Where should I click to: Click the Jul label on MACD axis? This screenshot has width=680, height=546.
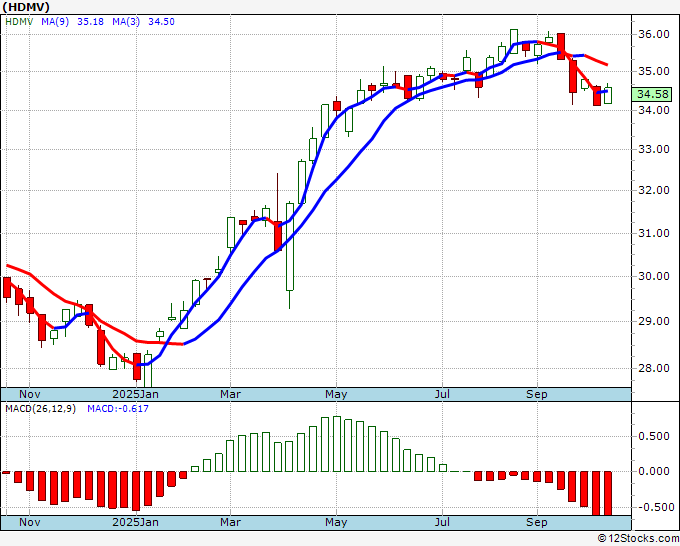(442, 522)
